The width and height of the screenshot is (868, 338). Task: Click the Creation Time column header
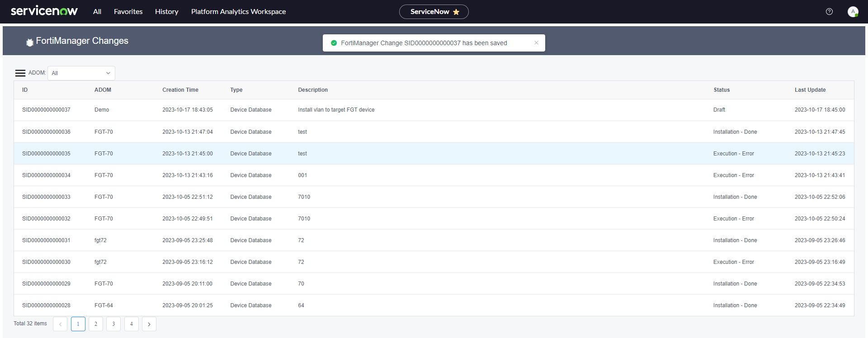tap(180, 90)
